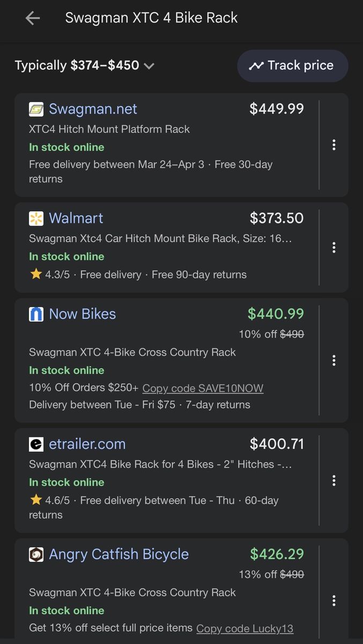Open more options for etrailer.com listing
Viewport: 363px width, 644px height.
click(334, 480)
